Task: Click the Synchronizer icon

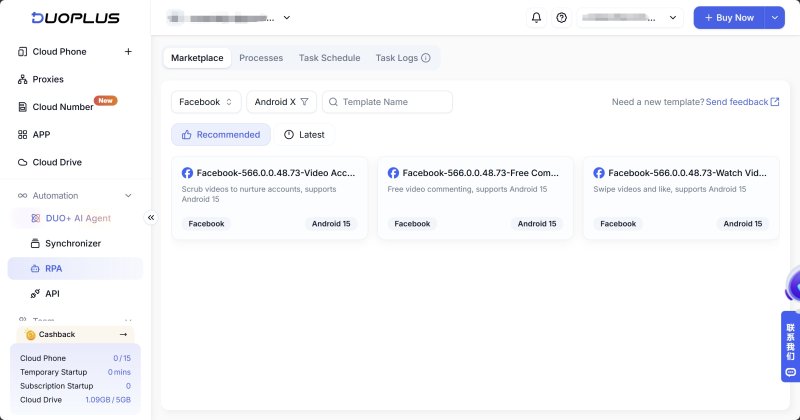Action: tap(35, 243)
